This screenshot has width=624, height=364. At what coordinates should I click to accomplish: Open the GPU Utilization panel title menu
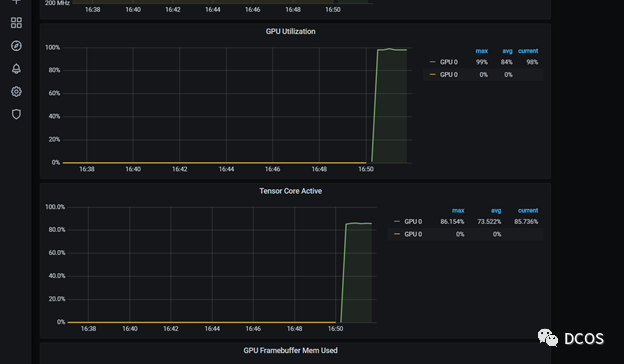(291, 31)
